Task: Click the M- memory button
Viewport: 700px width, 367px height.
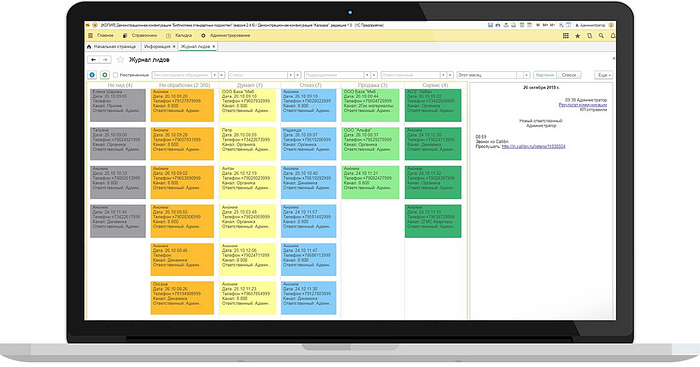Action: 552,25
